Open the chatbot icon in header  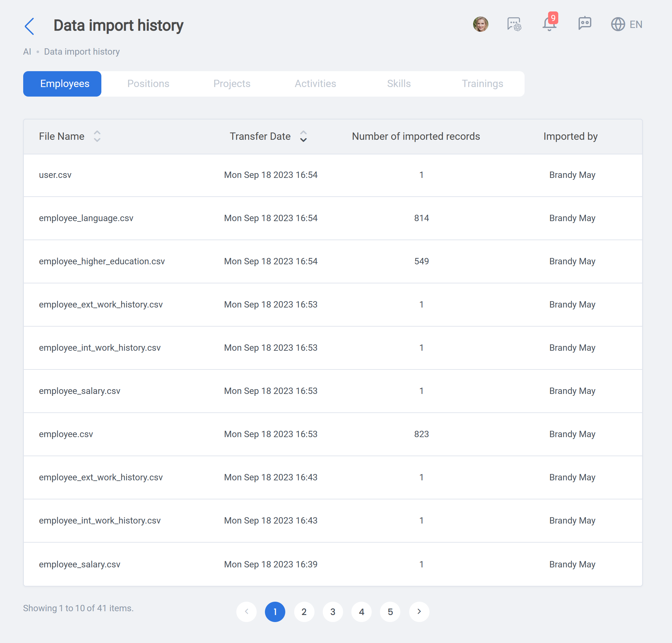(x=585, y=24)
